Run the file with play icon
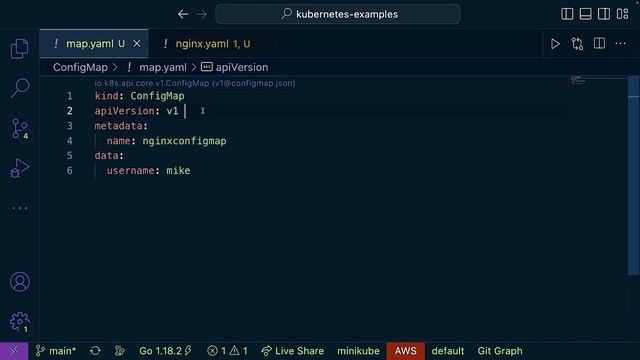Viewport: 640px width, 360px height. (x=555, y=44)
